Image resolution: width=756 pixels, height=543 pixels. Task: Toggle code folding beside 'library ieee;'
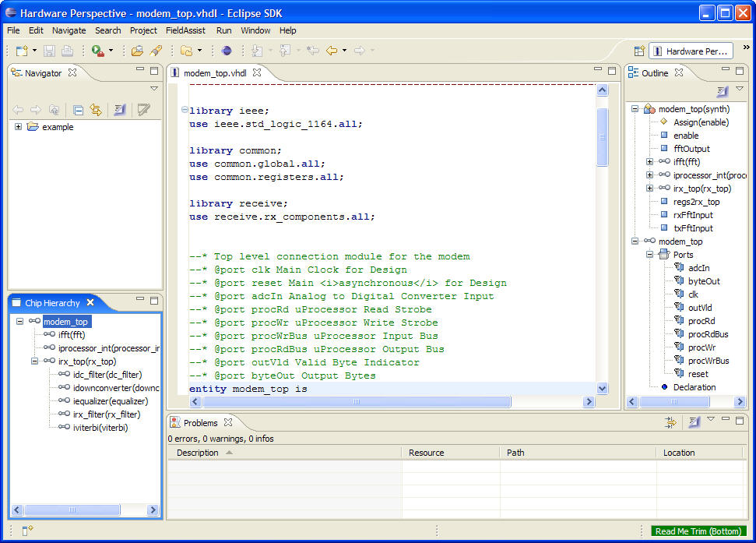[x=185, y=110]
